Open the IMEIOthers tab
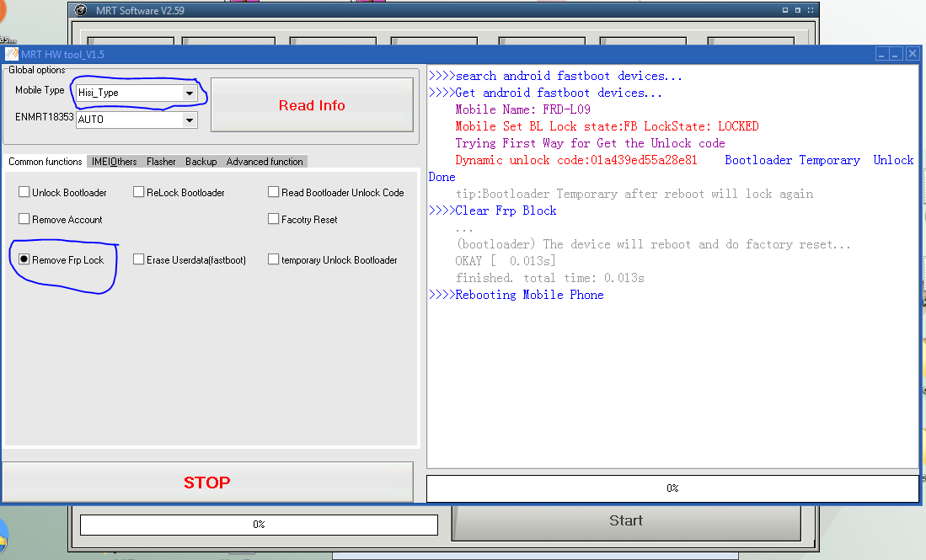 click(114, 162)
